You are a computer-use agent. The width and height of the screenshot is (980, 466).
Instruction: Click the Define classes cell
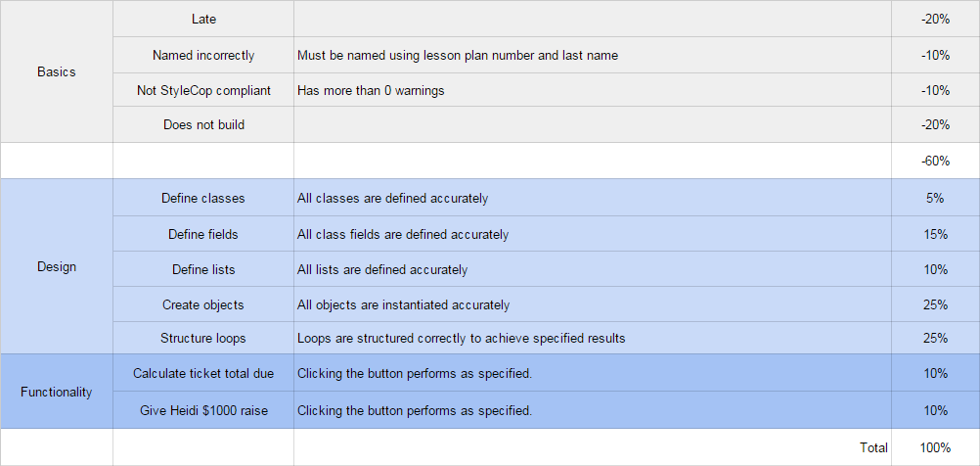pos(203,198)
